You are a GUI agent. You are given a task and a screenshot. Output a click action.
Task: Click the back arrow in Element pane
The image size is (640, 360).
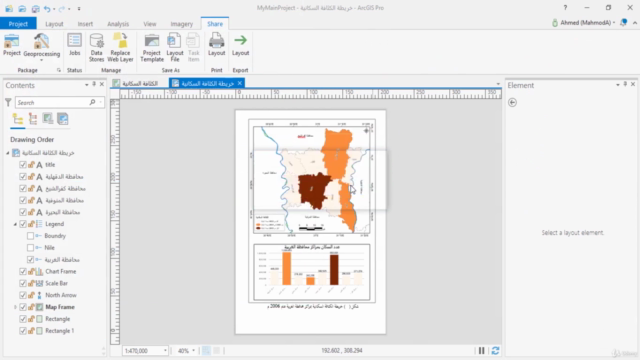(x=512, y=102)
